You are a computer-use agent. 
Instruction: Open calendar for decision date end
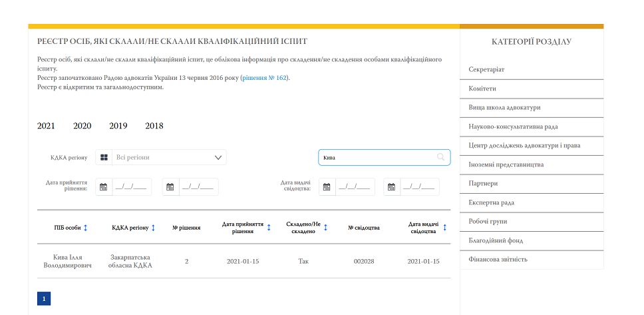171,187
